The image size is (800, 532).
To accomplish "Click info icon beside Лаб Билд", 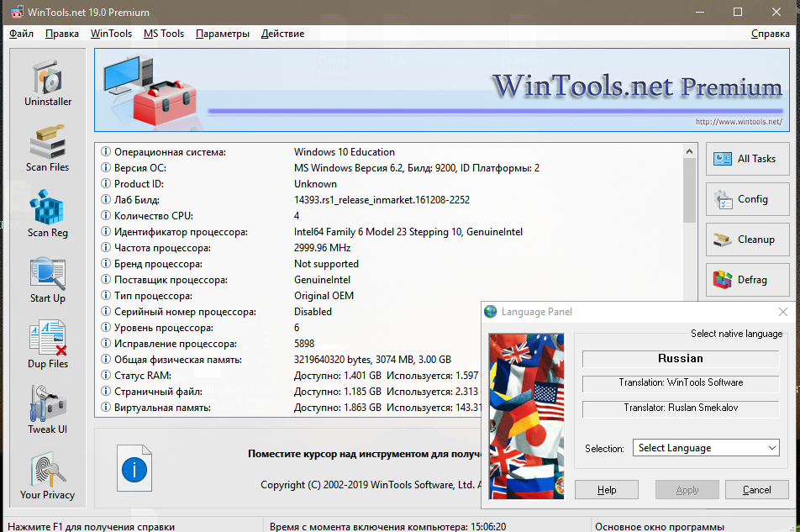I will pos(106,199).
